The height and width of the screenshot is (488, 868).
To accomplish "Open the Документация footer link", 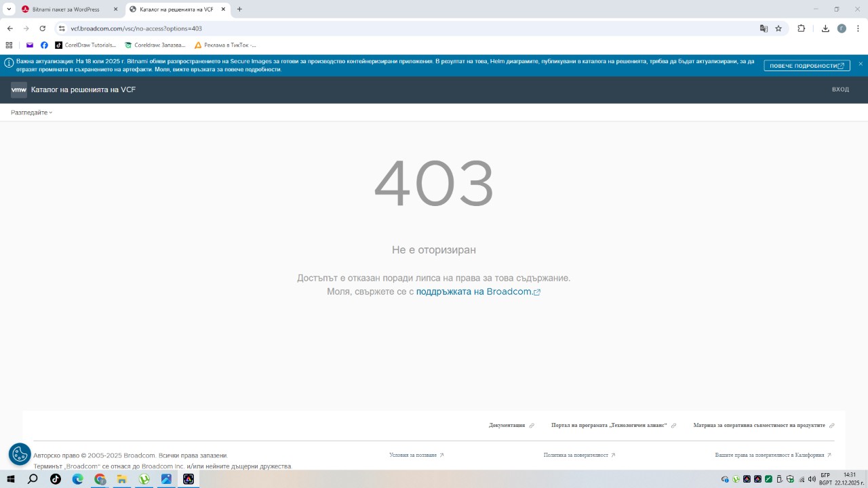I will click(507, 426).
